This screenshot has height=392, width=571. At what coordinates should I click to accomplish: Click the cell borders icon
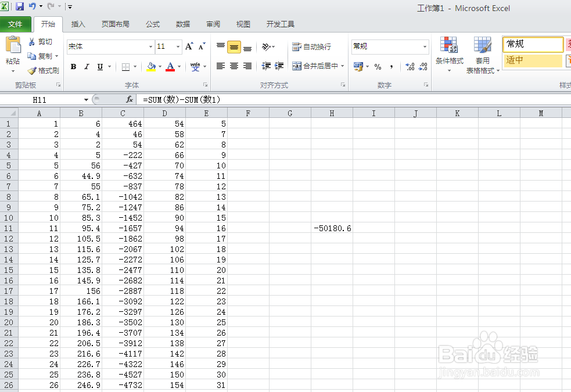(x=125, y=67)
